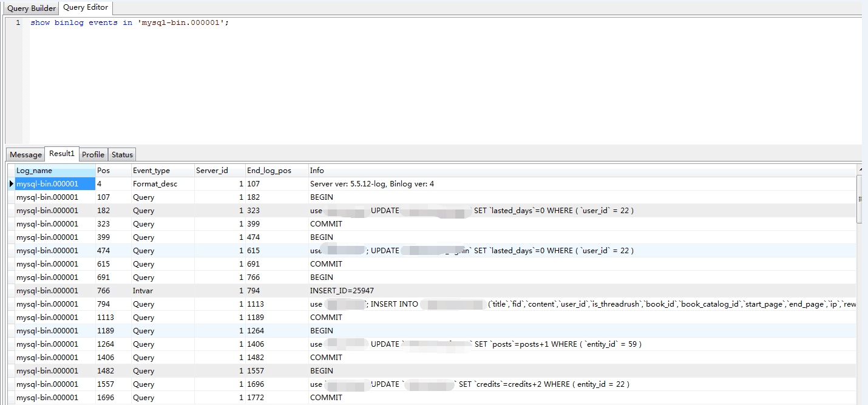Select the Pos cell with value 1482

(113, 371)
